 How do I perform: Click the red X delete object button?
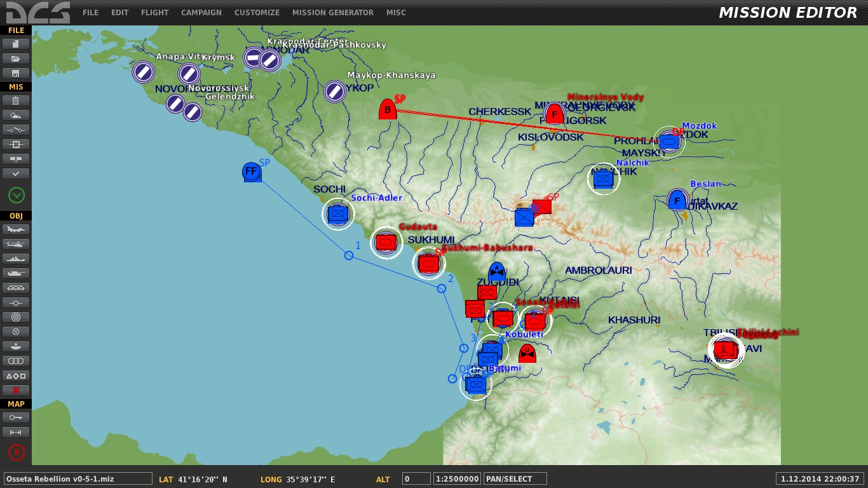[16, 390]
